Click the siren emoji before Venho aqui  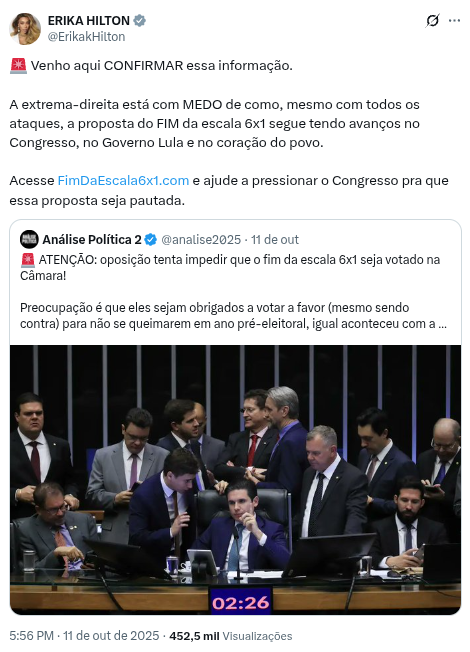[x=18, y=66]
